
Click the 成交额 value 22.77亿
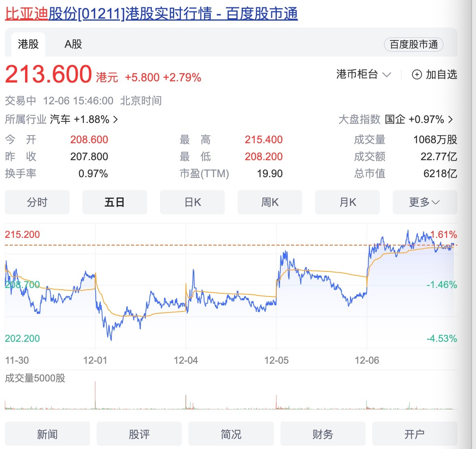click(x=439, y=157)
